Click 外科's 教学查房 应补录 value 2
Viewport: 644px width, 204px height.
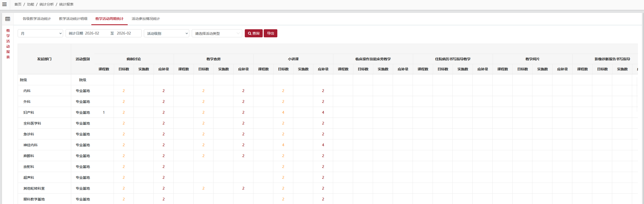[x=243, y=102]
